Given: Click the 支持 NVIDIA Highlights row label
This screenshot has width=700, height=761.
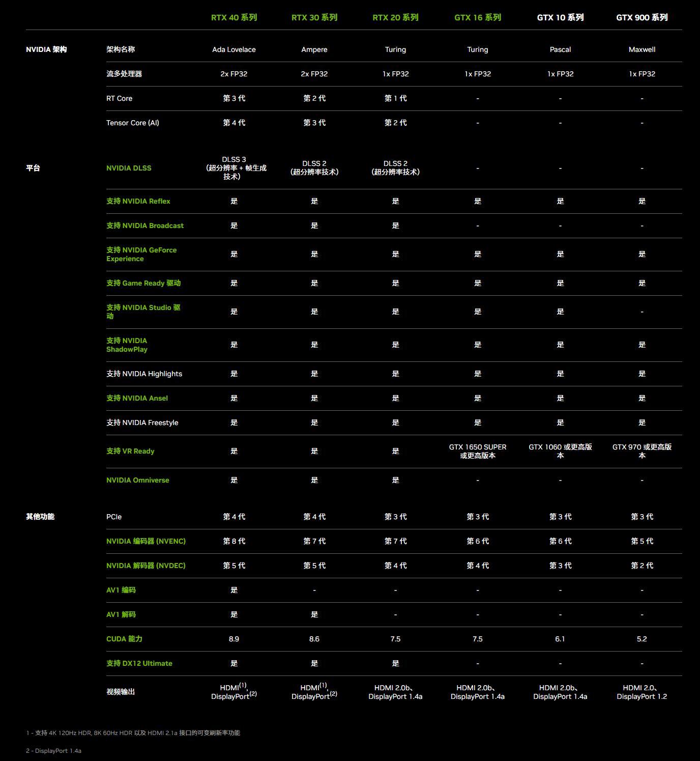Looking at the screenshot, I should coord(144,374).
